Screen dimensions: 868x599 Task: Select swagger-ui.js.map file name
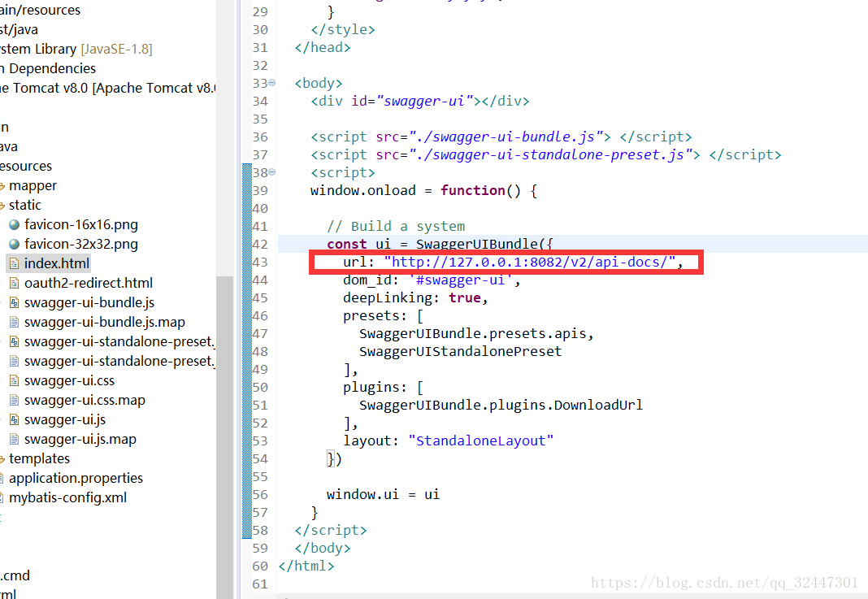tap(80, 439)
